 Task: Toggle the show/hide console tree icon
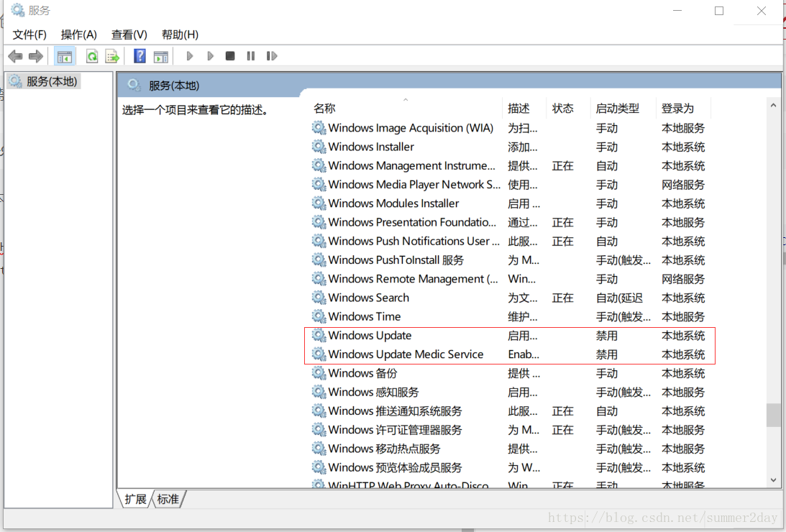[65, 56]
